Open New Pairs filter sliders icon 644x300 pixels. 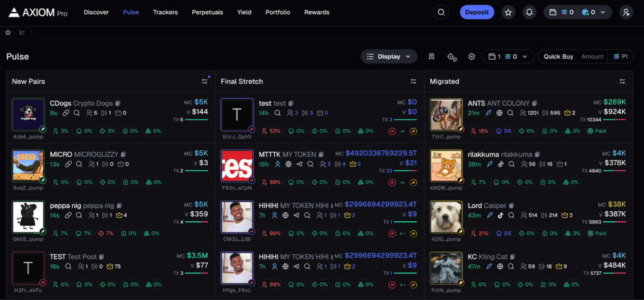point(204,81)
